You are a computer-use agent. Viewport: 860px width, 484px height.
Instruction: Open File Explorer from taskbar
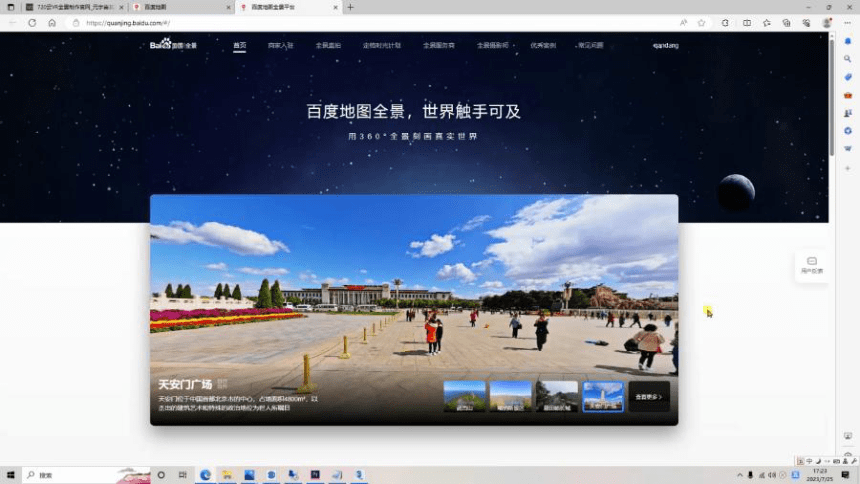click(227, 475)
